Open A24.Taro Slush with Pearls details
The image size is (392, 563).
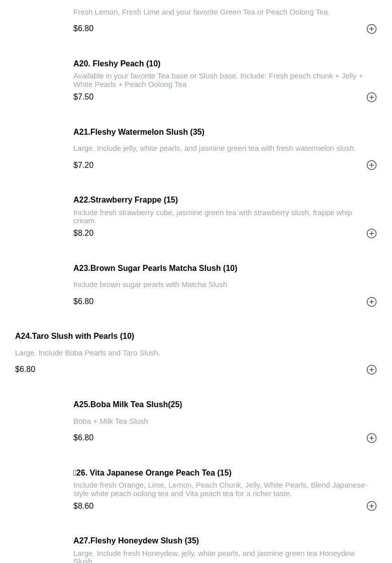[74, 336]
